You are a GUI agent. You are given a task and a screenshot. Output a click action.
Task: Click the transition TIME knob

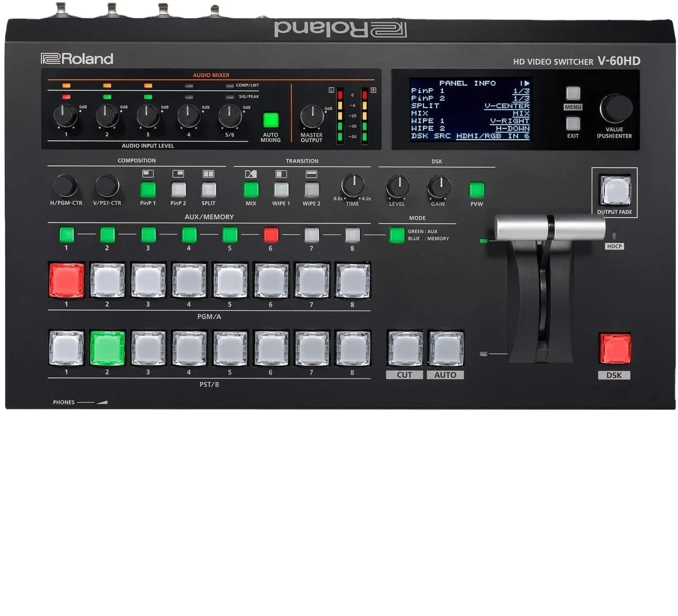pos(353,186)
